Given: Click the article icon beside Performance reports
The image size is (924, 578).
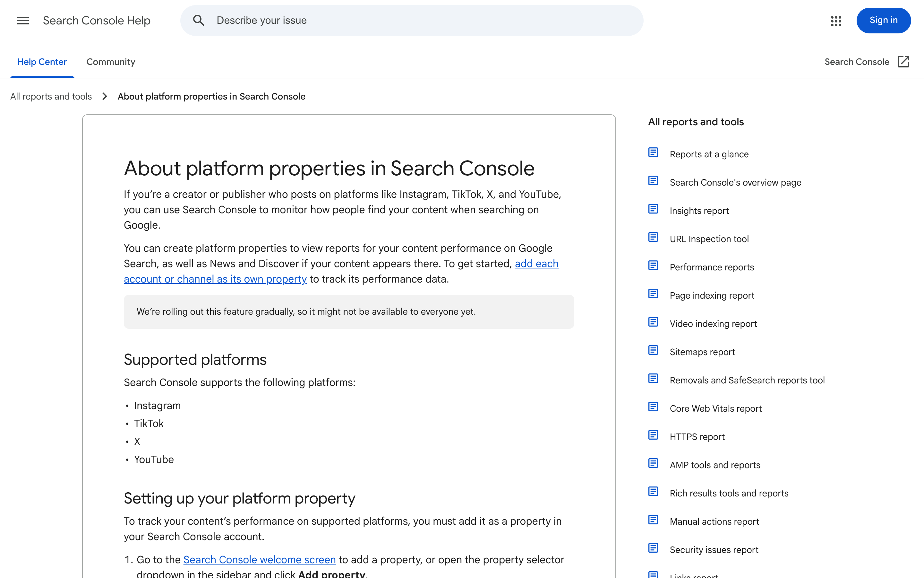Looking at the screenshot, I should (x=653, y=266).
